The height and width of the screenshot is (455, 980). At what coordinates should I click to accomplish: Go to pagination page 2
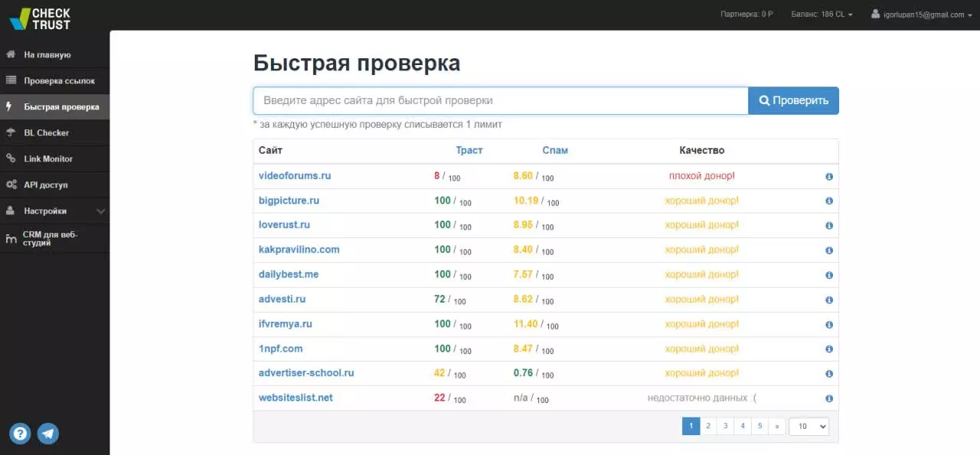(x=708, y=426)
